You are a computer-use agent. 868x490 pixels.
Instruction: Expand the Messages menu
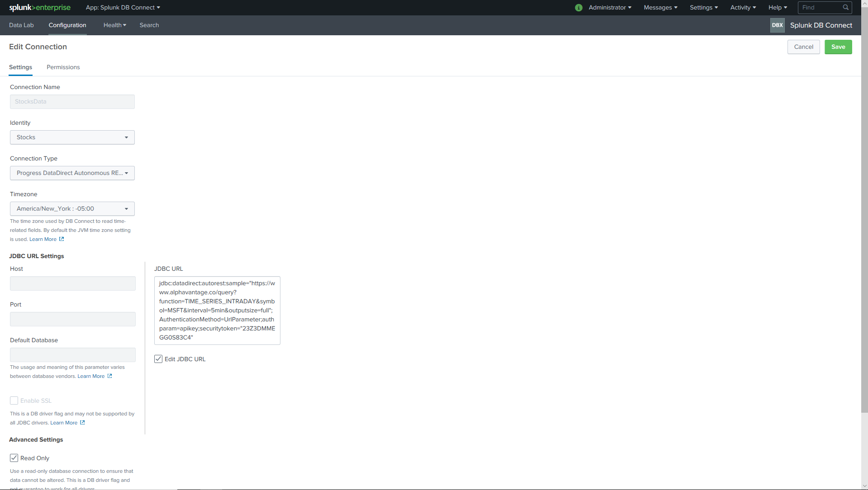(x=660, y=8)
